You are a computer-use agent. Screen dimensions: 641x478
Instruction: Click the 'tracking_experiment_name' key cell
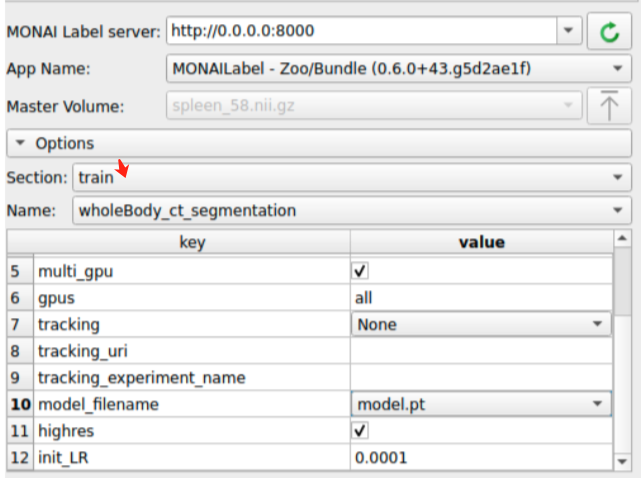(192, 377)
